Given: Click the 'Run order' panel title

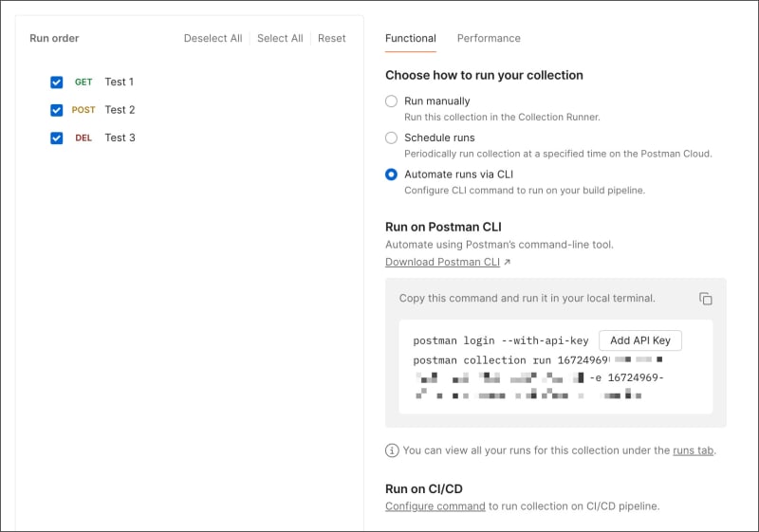Looking at the screenshot, I should click(54, 38).
